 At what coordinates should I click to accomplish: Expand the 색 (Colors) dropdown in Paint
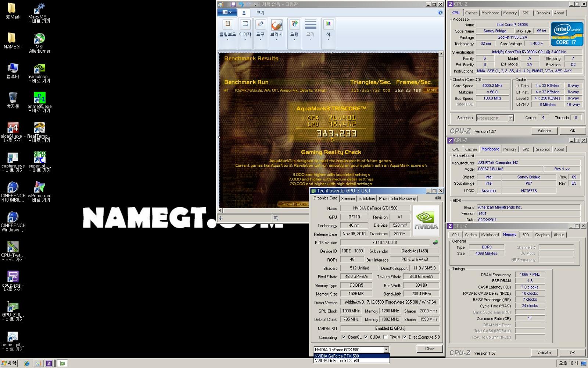(328, 33)
